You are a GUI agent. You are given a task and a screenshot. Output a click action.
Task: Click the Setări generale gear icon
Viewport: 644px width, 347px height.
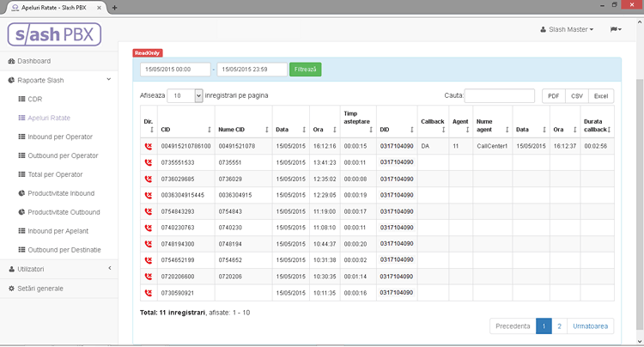click(11, 289)
